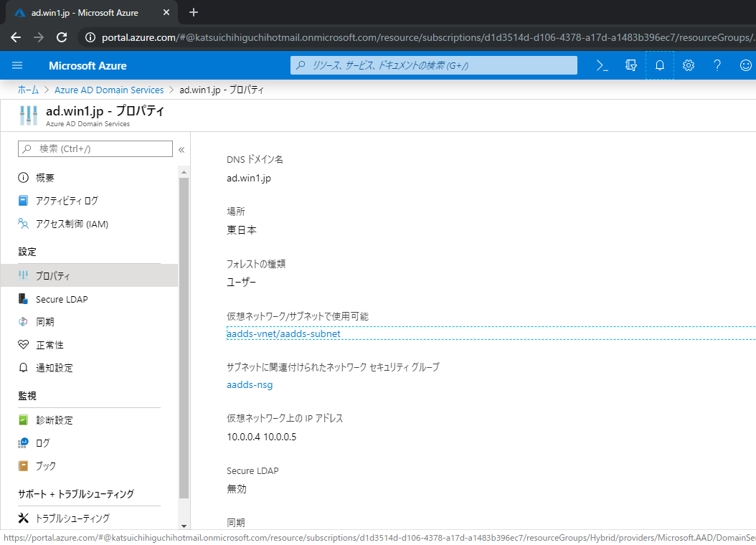Screen dimensions: 756x545
Task: Click the browser address bar URL
Action: (428, 37)
